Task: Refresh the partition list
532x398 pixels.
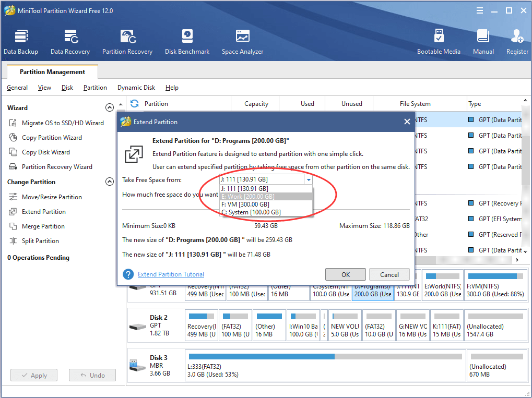Action: [x=135, y=103]
